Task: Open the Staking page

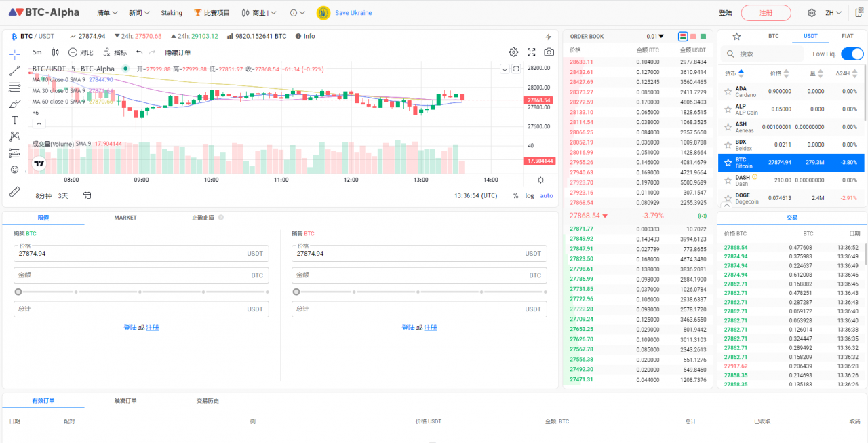Action: pos(172,13)
